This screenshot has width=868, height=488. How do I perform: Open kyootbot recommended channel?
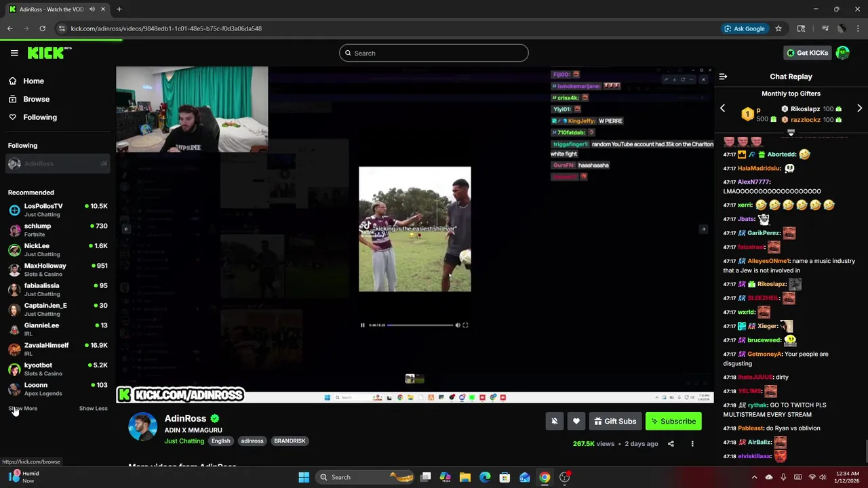click(x=58, y=369)
